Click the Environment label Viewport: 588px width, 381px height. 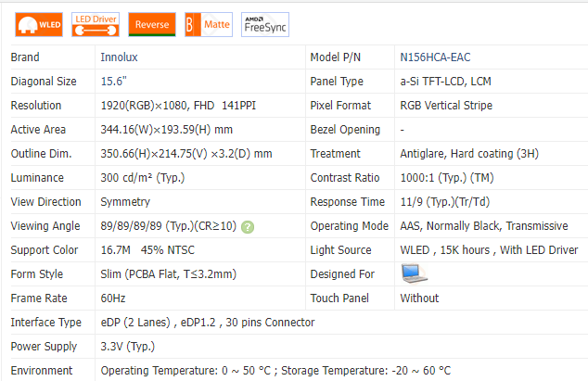coord(42,371)
